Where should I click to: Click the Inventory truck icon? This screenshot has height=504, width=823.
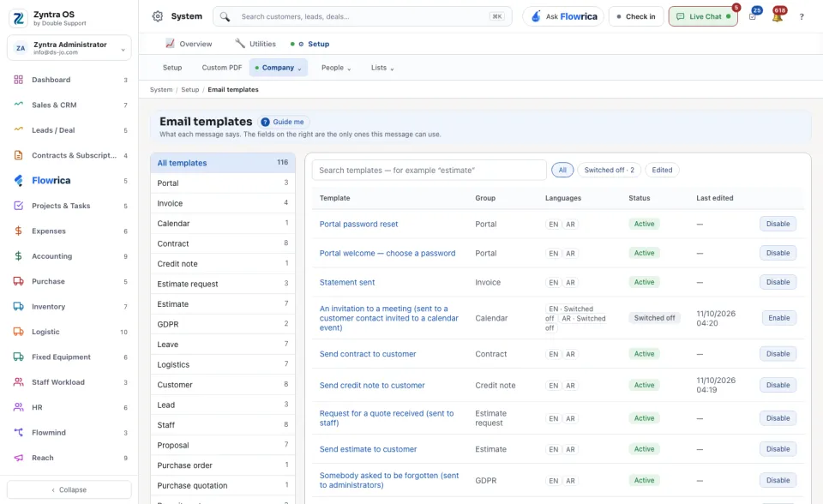pos(18,306)
